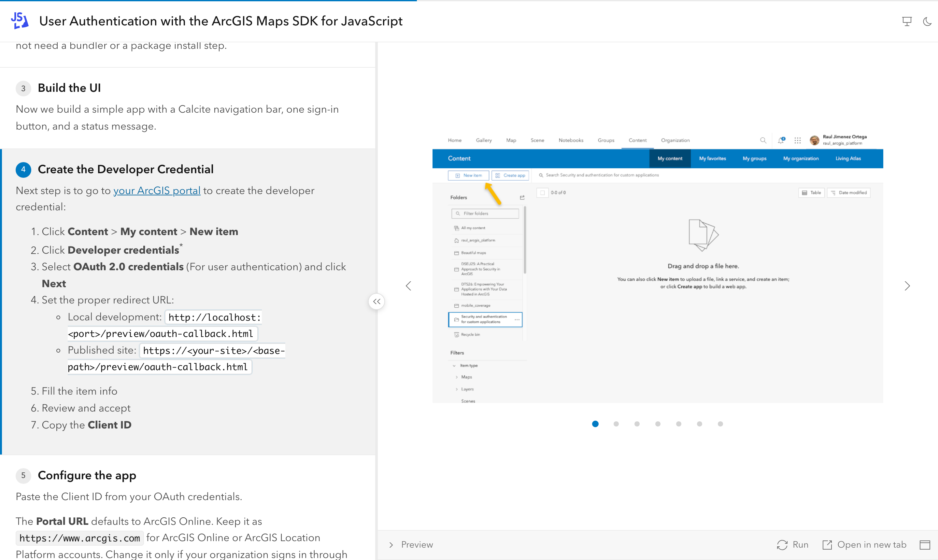Viewport: 938px width, 560px height.
Task: Switch to the fifth carousel pagination dot
Action: point(678,424)
